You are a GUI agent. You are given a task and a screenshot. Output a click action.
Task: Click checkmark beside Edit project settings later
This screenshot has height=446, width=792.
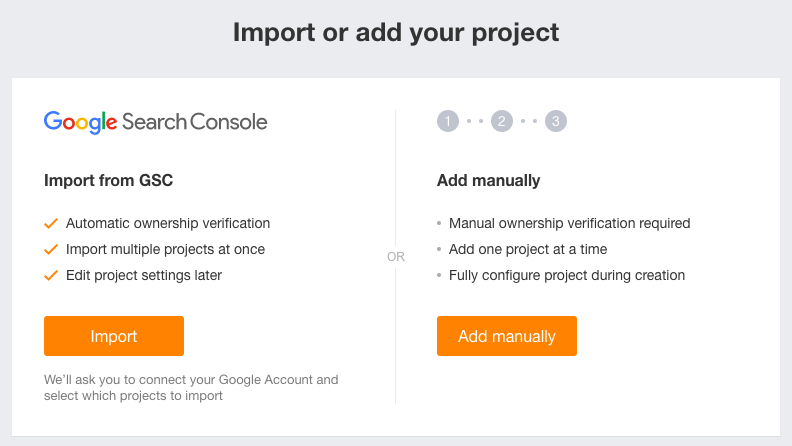(x=51, y=275)
